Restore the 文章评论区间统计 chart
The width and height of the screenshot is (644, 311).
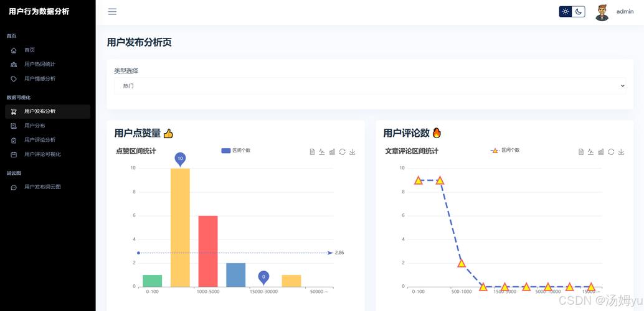[x=611, y=152]
